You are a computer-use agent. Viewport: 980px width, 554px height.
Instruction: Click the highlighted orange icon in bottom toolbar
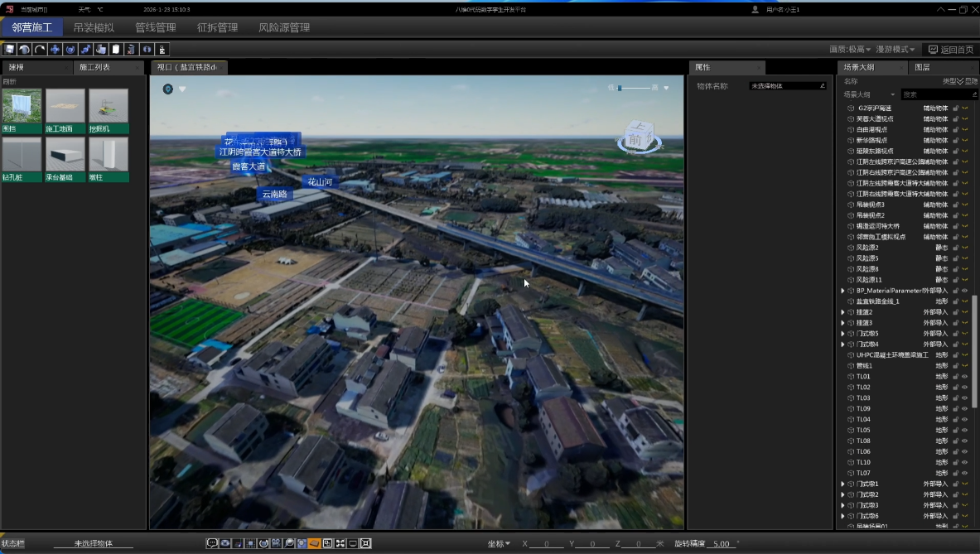pyautogui.click(x=315, y=543)
